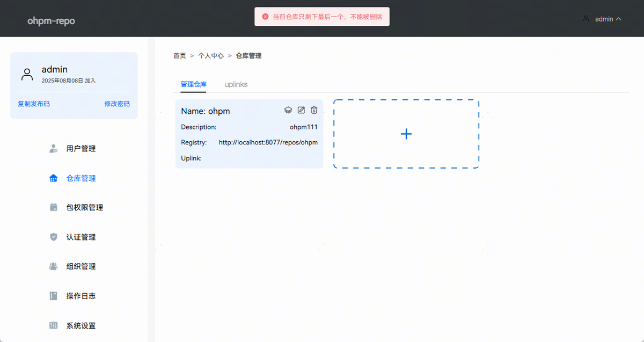The width and height of the screenshot is (644, 342).
Task: Click the layers icon on ohpm card
Action: (288, 110)
